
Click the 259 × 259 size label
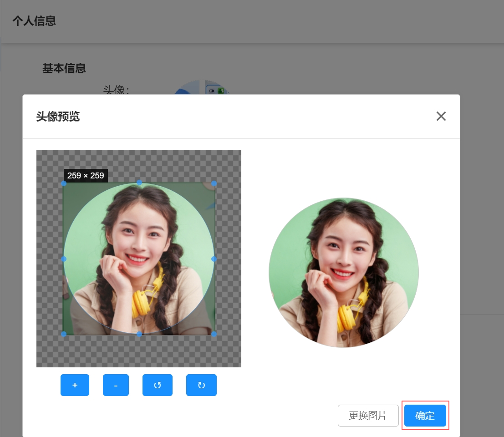point(86,176)
